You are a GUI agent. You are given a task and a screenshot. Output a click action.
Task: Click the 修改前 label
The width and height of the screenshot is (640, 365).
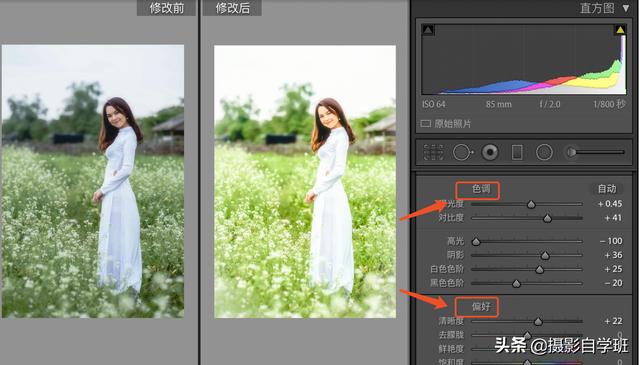[167, 8]
